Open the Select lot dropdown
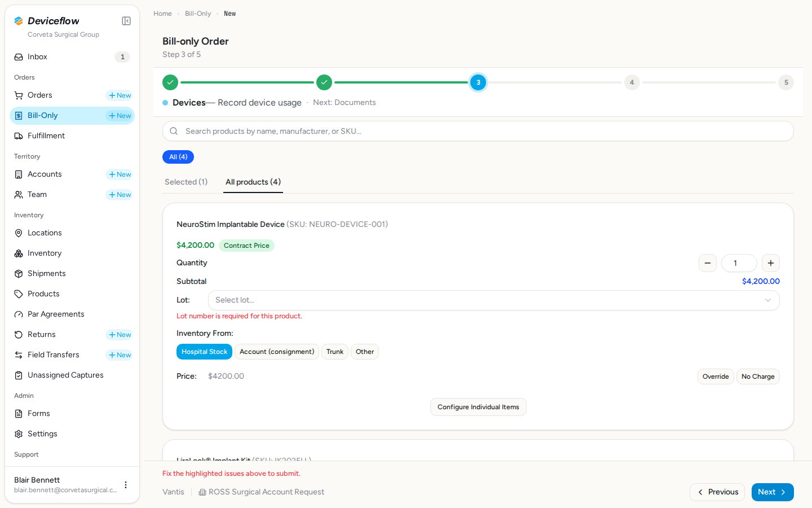 point(494,300)
